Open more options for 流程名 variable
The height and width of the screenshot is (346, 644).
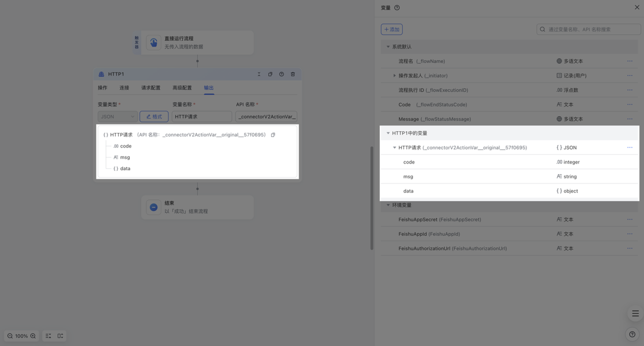tap(630, 61)
